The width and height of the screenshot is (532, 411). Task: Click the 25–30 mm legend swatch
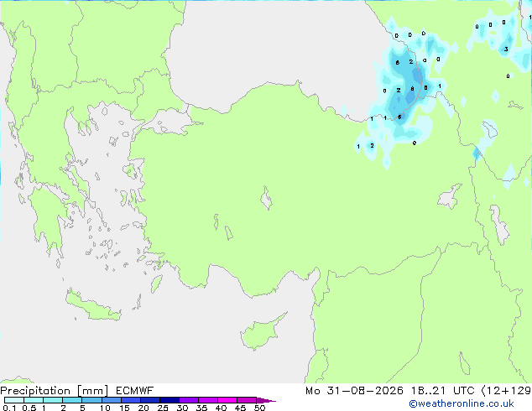point(169,400)
